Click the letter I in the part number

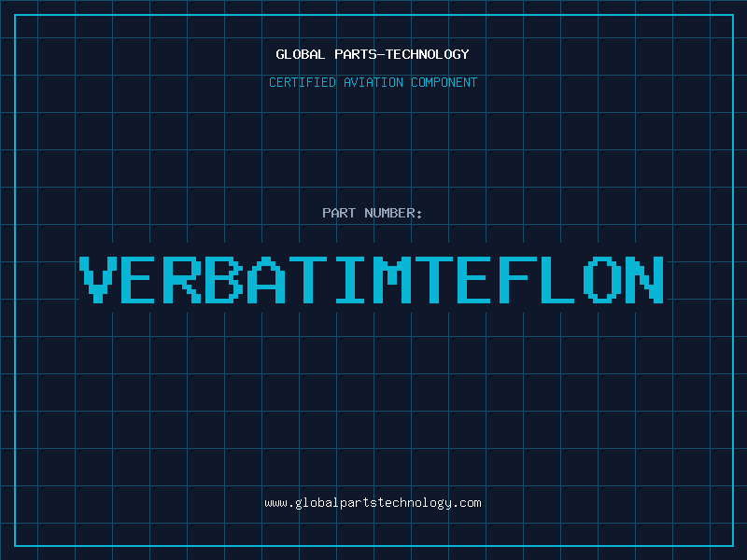(x=351, y=280)
